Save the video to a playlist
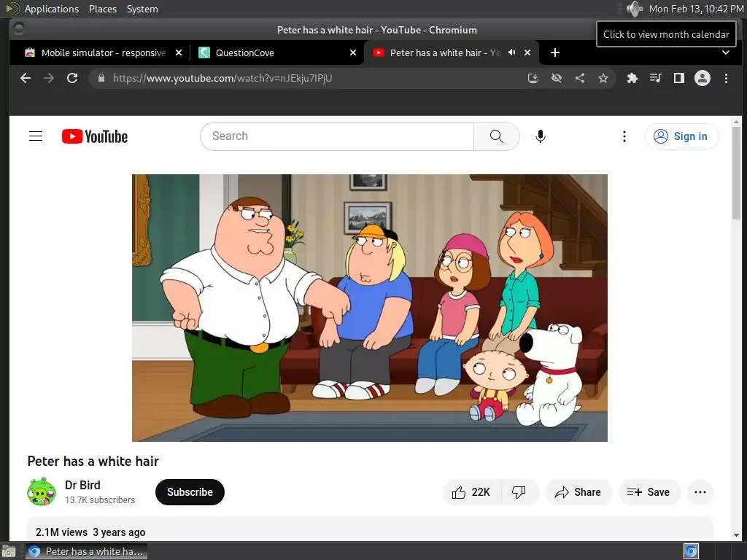Viewport: 747px width, 560px height. click(x=649, y=492)
